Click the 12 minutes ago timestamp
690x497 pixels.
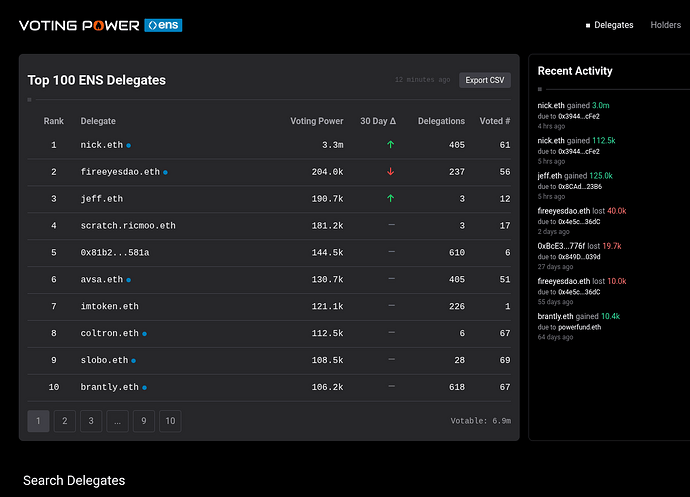[x=422, y=80]
